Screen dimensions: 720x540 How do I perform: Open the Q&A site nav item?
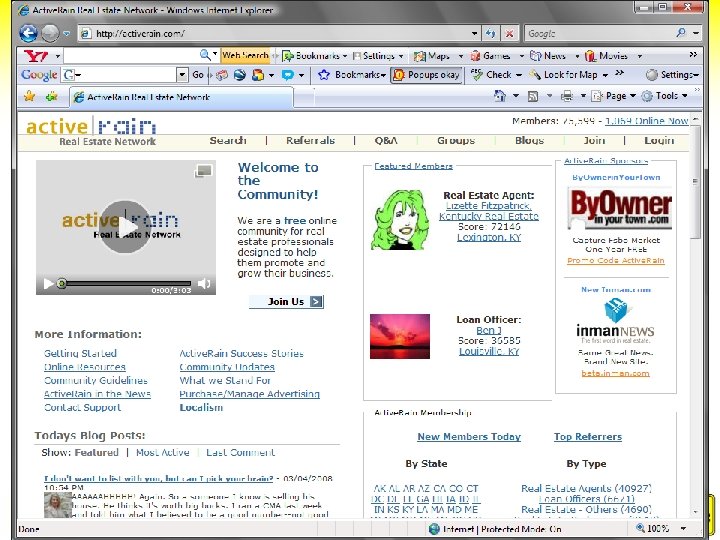386,141
